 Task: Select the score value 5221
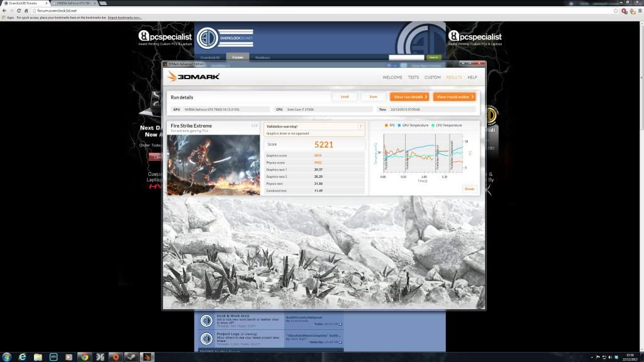tap(324, 145)
